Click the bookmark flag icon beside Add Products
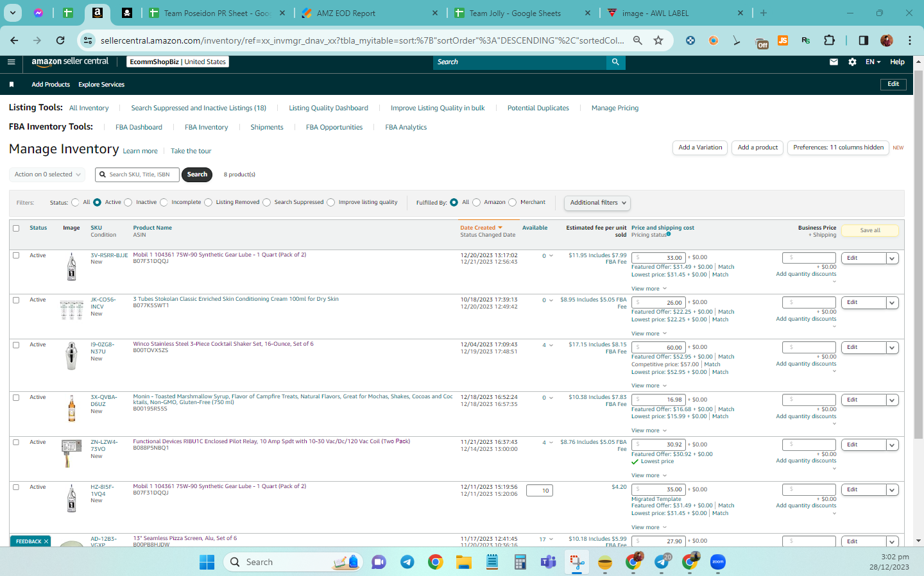924x576 pixels. tap(12, 85)
